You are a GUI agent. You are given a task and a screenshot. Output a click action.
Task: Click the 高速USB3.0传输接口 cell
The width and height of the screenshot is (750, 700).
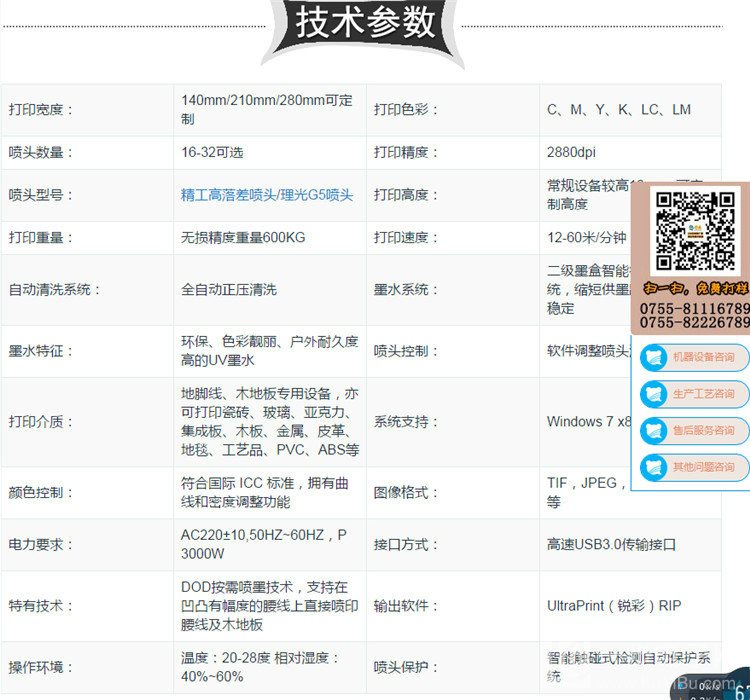coord(611,545)
